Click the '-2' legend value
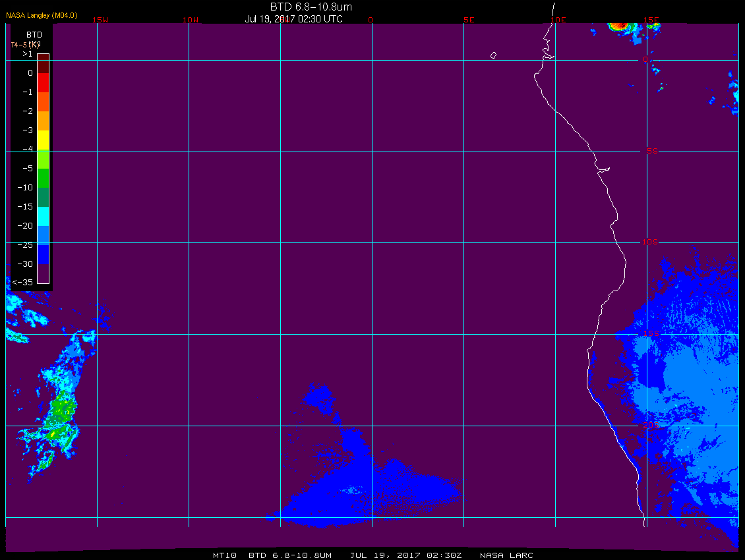The image size is (745, 560). (28, 111)
